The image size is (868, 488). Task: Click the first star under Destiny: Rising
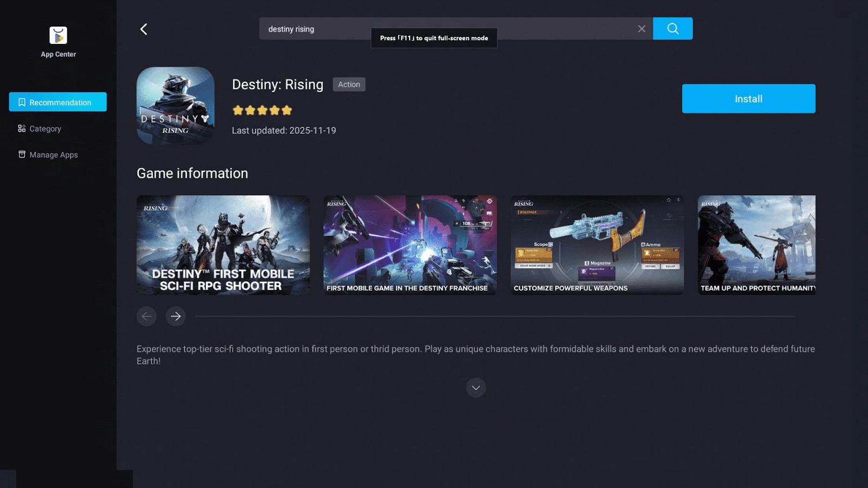237,109
